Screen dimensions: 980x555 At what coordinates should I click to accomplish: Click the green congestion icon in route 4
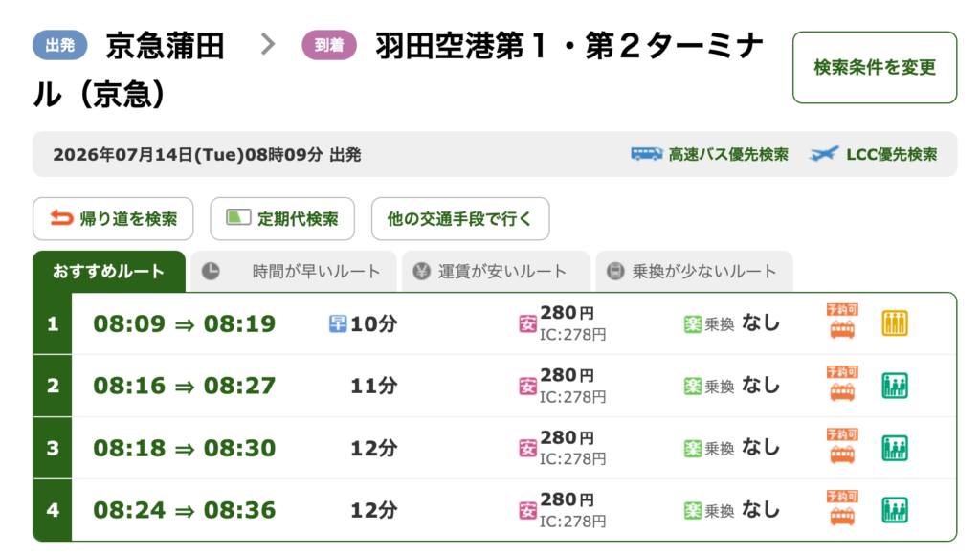pos(895,510)
